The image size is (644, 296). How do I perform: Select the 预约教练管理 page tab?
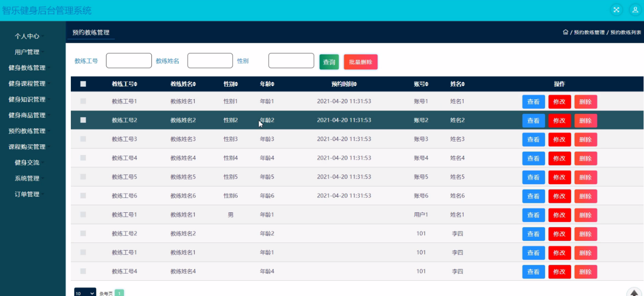(x=91, y=32)
